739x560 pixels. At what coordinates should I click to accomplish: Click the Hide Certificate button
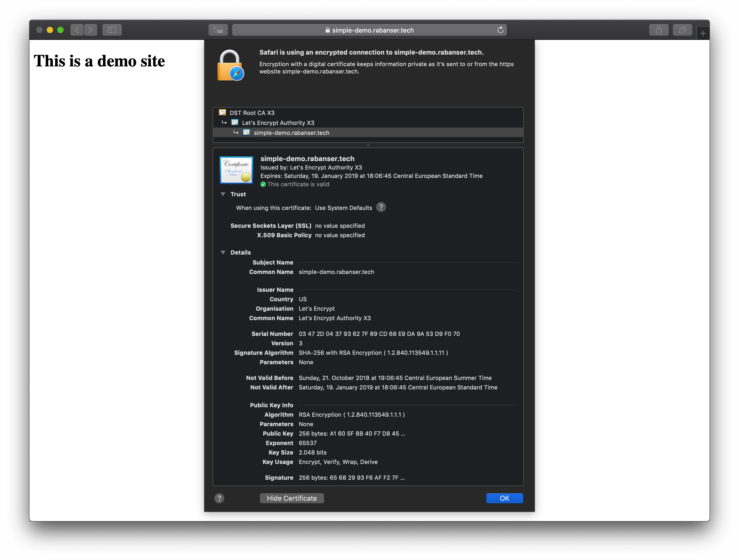click(292, 498)
